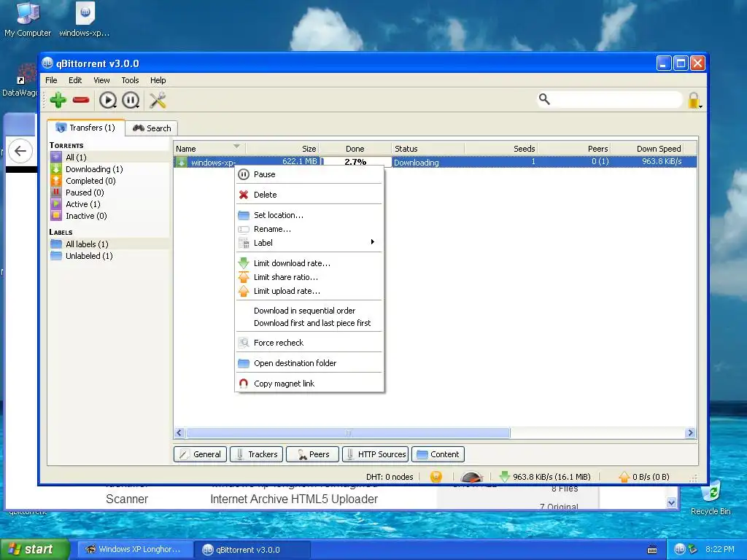The width and height of the screenshot is (747, 560).
Task: Open the File menu
Action: [51, 80]
